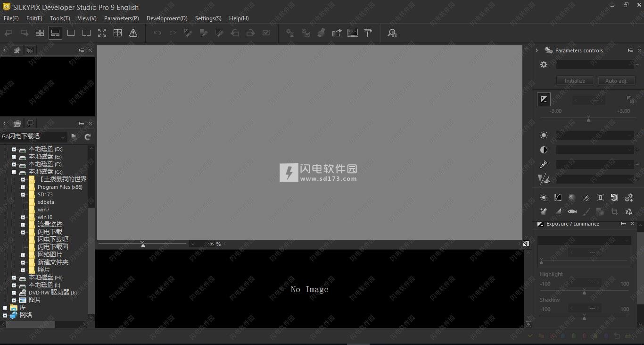
Task: Click the rotation/undo circular arrow icon in parameters
Action: coord(614,198)
